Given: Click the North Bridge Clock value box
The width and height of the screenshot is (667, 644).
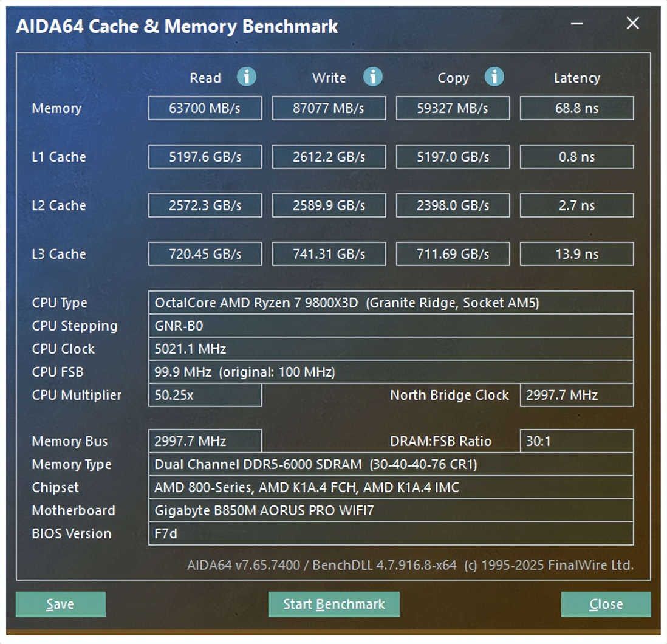Looking at the screenshot, I should point(577,395).
